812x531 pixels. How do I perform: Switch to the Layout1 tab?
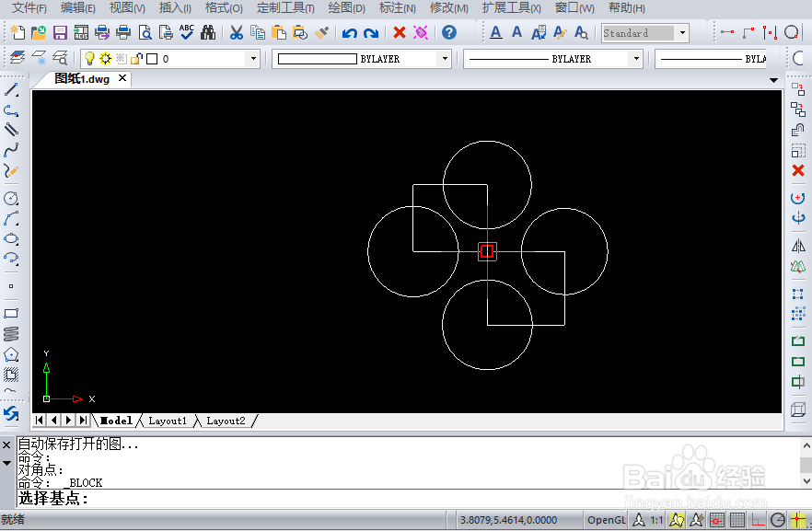pyautogui.click(x=168, y=421)
